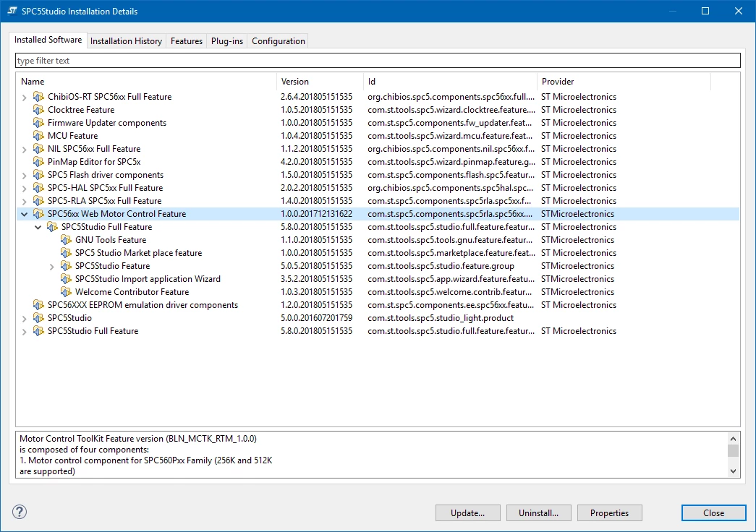
Task: Click the help question mark icon
Action: [20, 512]
